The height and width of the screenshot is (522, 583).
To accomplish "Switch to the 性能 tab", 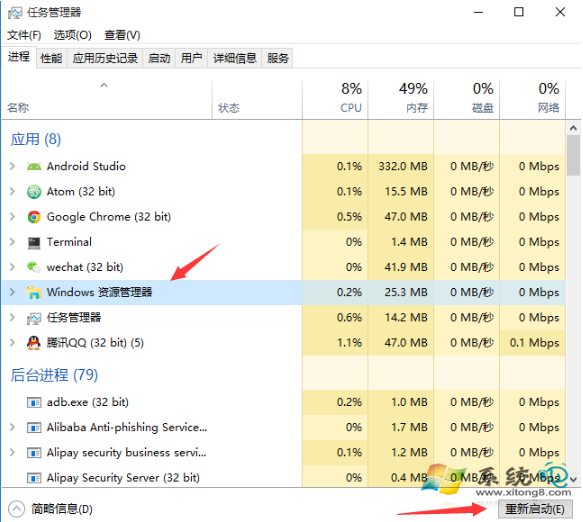I will point(51,58).
